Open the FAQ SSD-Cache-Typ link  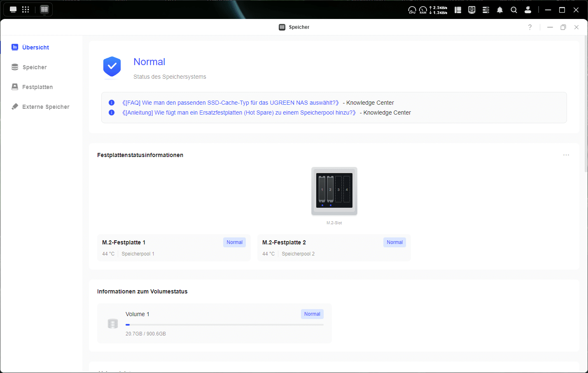coord(231,103)
